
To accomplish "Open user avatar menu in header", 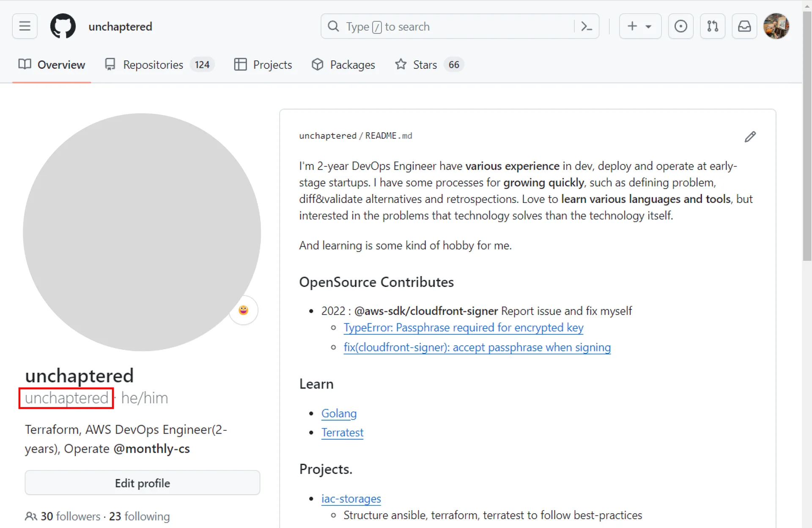I will pyautogui.click(x=776, y=26).
